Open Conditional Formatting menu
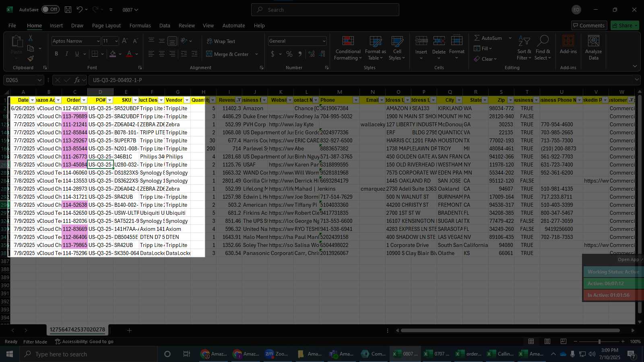 click(x=348, y=48)
